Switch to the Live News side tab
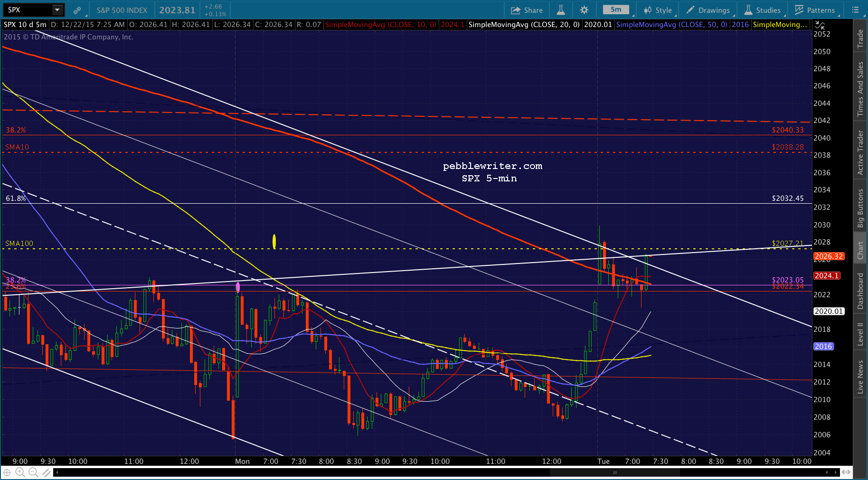The width and height of the screenshot is (868, 480). pos(860,377)
